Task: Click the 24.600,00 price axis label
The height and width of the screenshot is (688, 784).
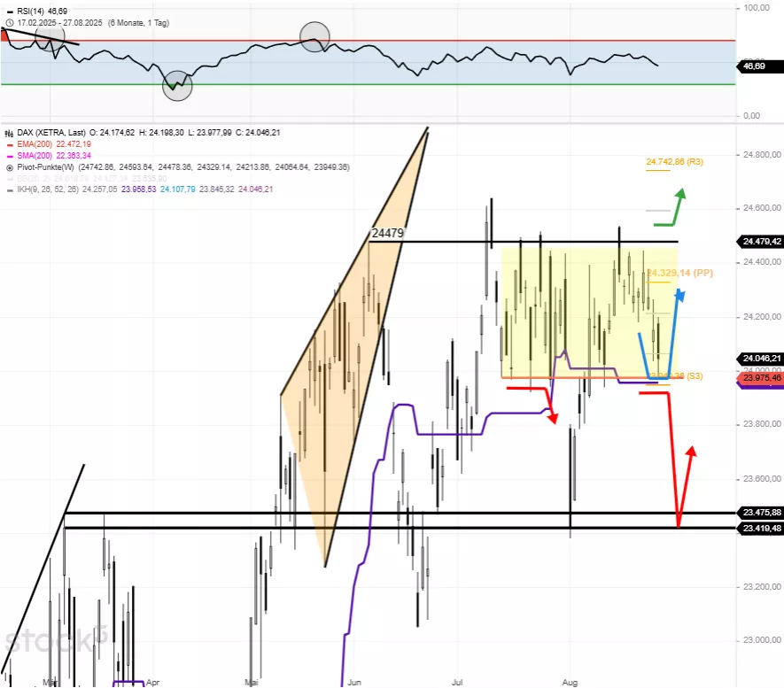Action: click(x=762, y=208)
